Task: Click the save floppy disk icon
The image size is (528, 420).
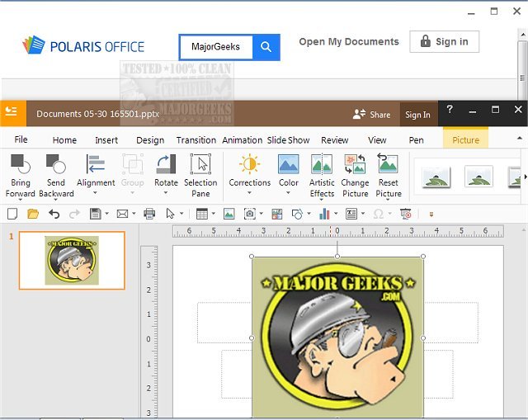Action: coord(96,214)
